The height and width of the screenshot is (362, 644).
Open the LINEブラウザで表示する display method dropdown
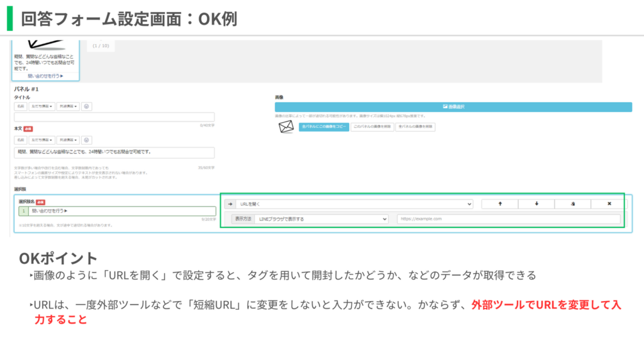[x=321, y=219]
